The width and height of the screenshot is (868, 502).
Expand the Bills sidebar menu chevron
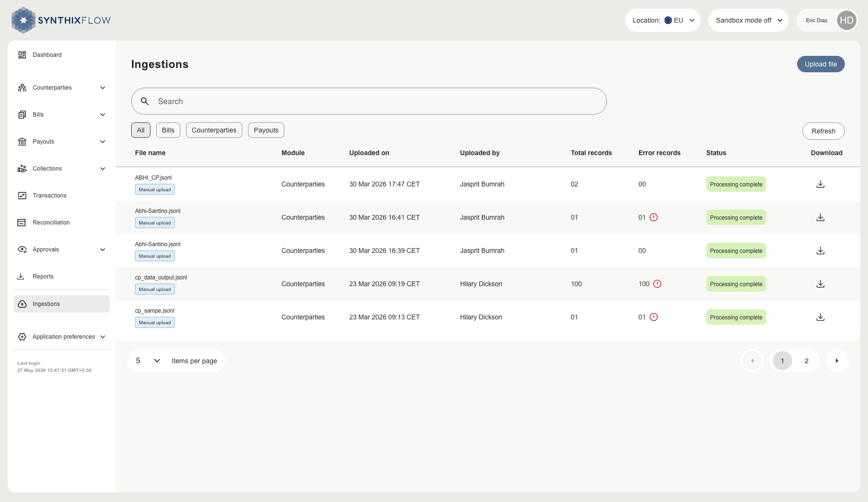coord(103,115)
